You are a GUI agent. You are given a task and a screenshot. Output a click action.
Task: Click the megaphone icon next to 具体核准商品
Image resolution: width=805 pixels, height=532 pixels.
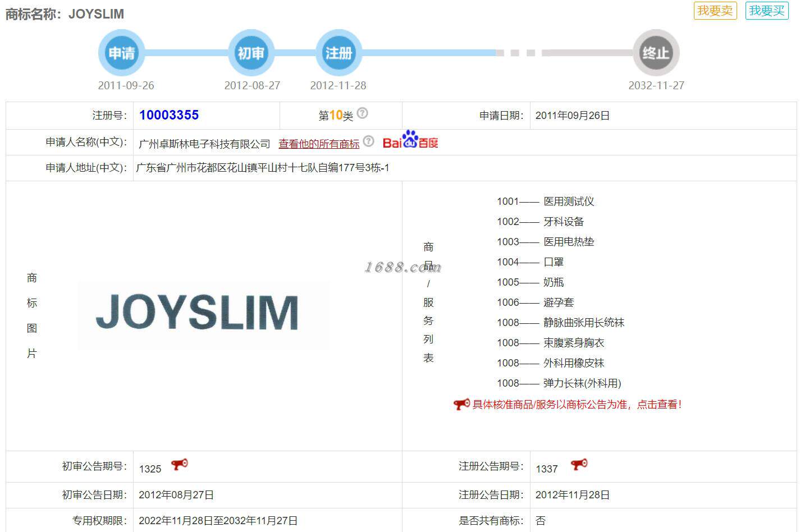[461, 404]
